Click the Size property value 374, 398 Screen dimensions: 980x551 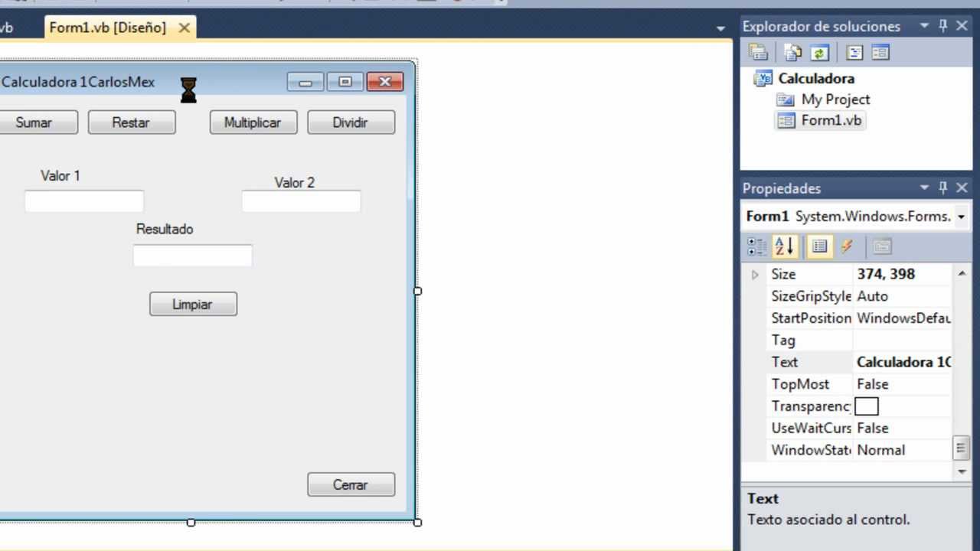point(886,274)
